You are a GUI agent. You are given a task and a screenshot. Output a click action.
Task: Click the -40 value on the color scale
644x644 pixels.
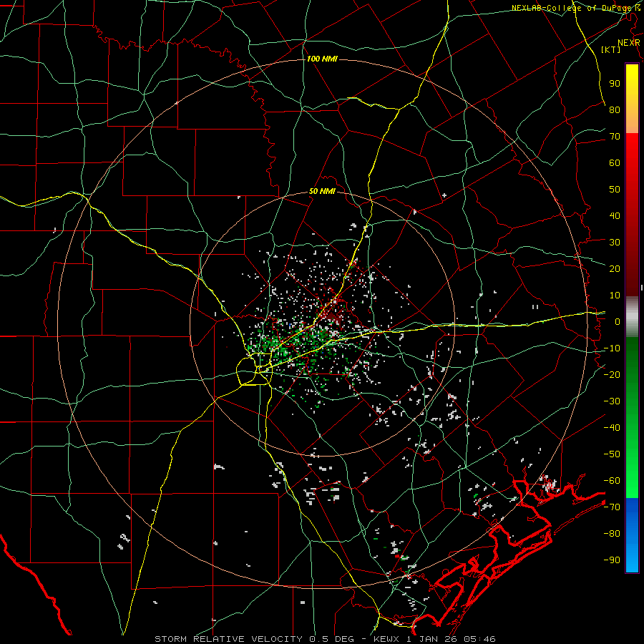click(x=612, y=428)
